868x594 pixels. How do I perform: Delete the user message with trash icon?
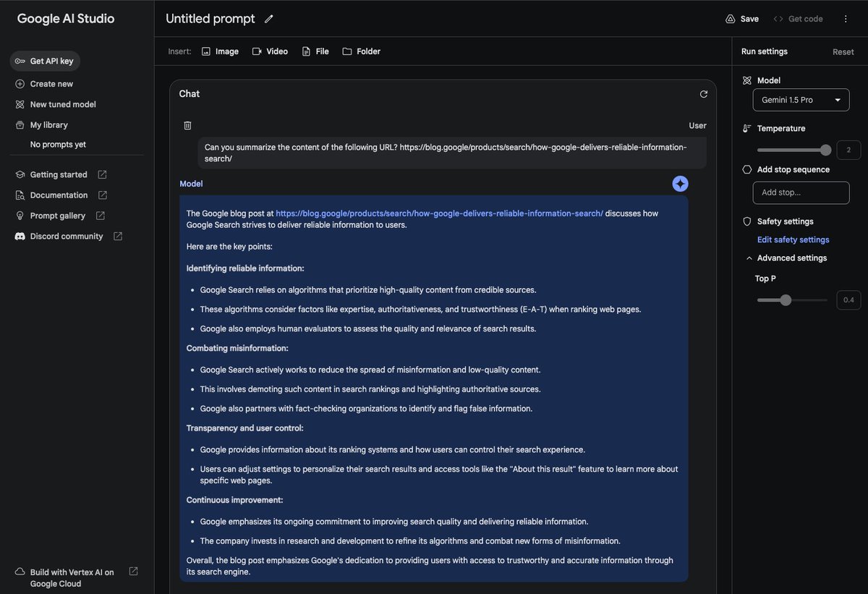pos(188,125)
